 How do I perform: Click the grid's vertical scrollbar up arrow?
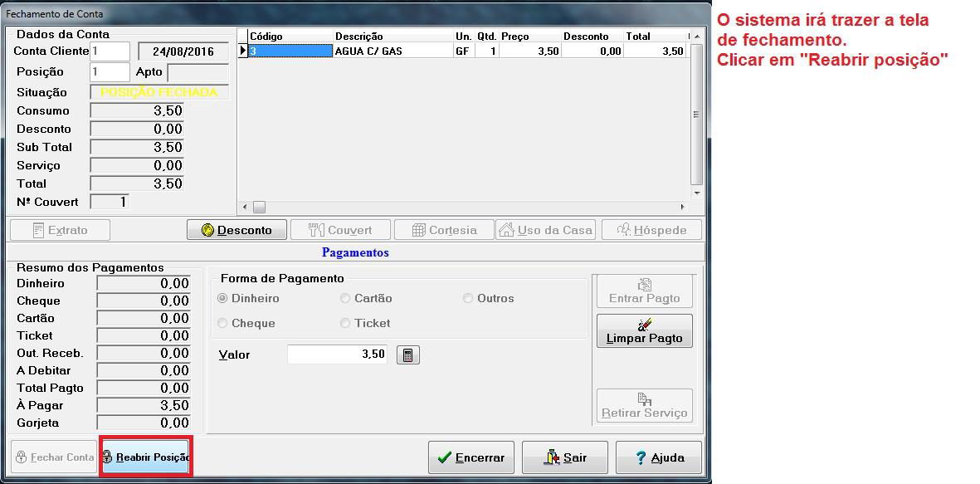pos(696,37)
